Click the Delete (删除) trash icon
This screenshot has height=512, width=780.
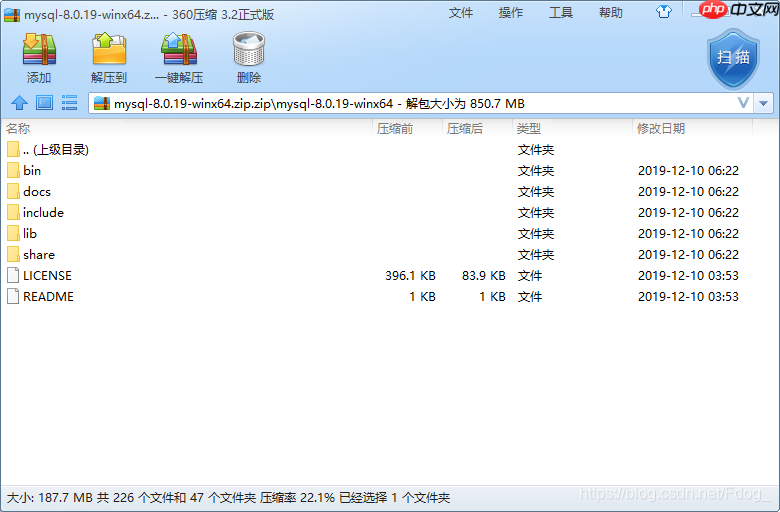pos(249,49)
